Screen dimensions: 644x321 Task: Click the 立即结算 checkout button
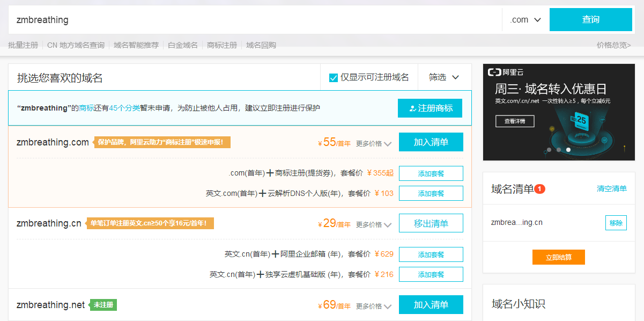click(559, 257)
